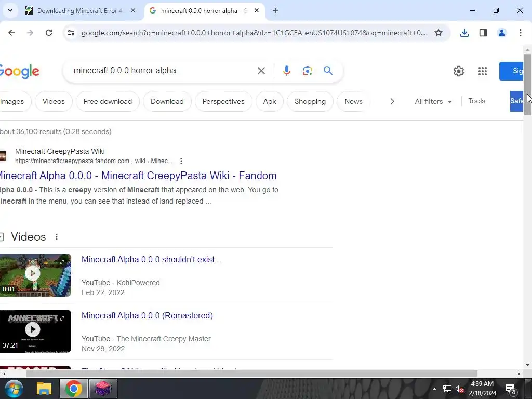Select the Perspectives filter chip
The height and width of the screenshot is (399, 532).
click(223, 101)
